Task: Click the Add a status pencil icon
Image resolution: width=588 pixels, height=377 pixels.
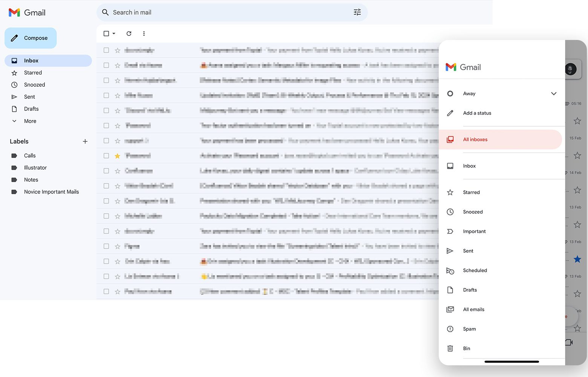Action: click(450, 113)
